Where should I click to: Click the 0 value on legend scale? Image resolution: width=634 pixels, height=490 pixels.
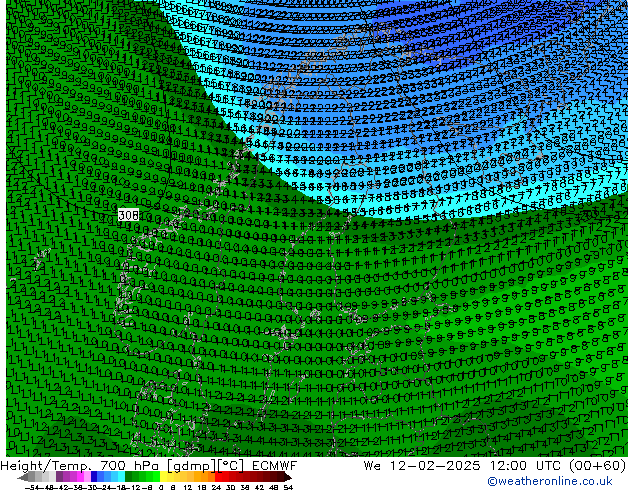pyautogui.click(x=160, y=487)
